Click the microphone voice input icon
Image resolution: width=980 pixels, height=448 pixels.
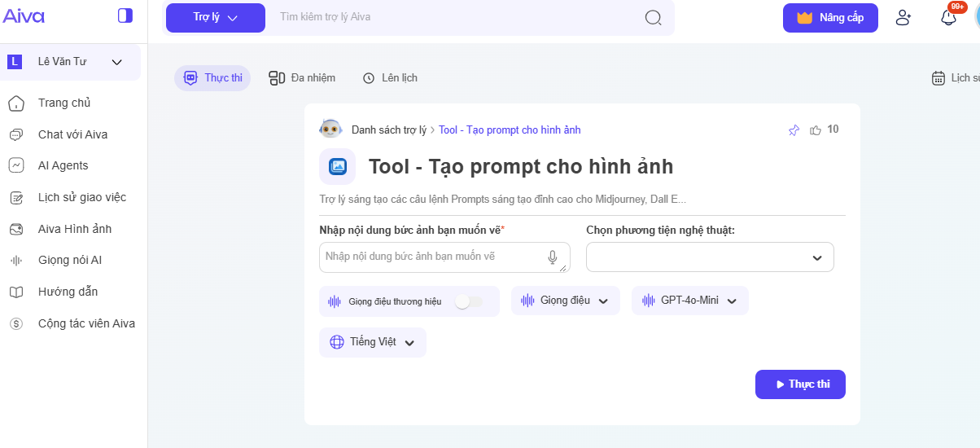(553, 257)
